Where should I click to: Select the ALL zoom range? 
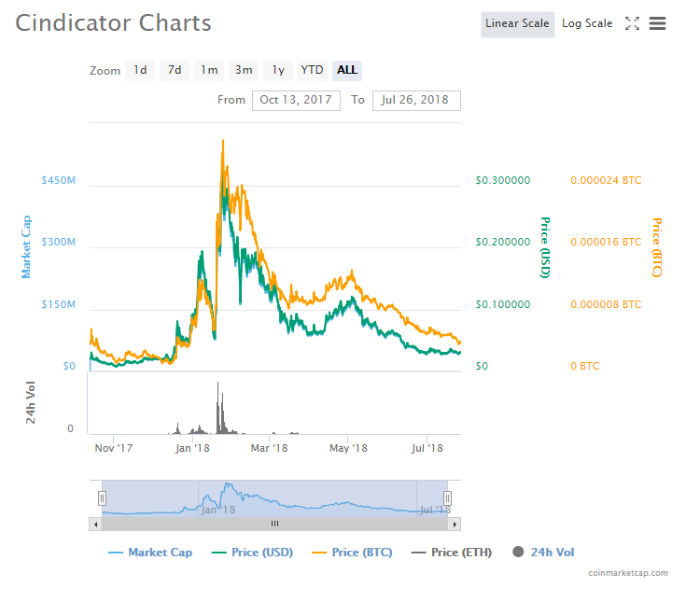(x=347, y=71)
